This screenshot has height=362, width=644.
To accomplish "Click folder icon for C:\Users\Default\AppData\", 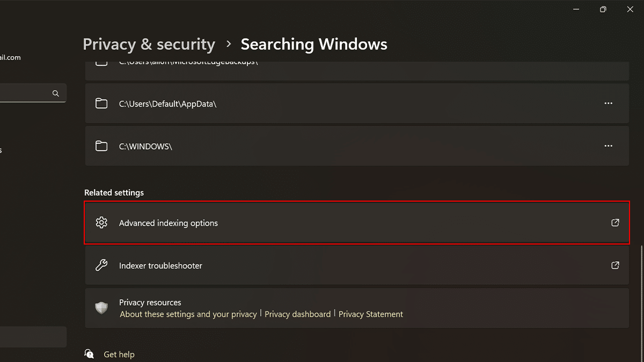I will (101, 104).
